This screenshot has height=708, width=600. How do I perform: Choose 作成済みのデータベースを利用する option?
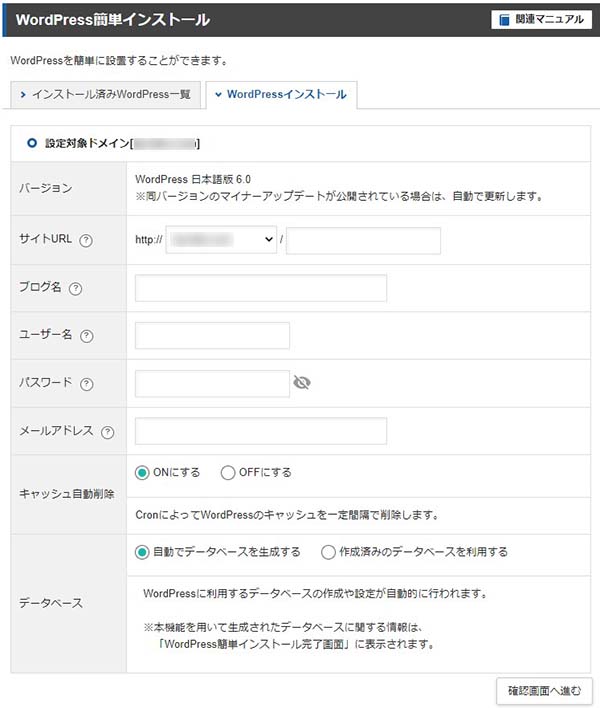pyautogui.click(x=328, y=552)
